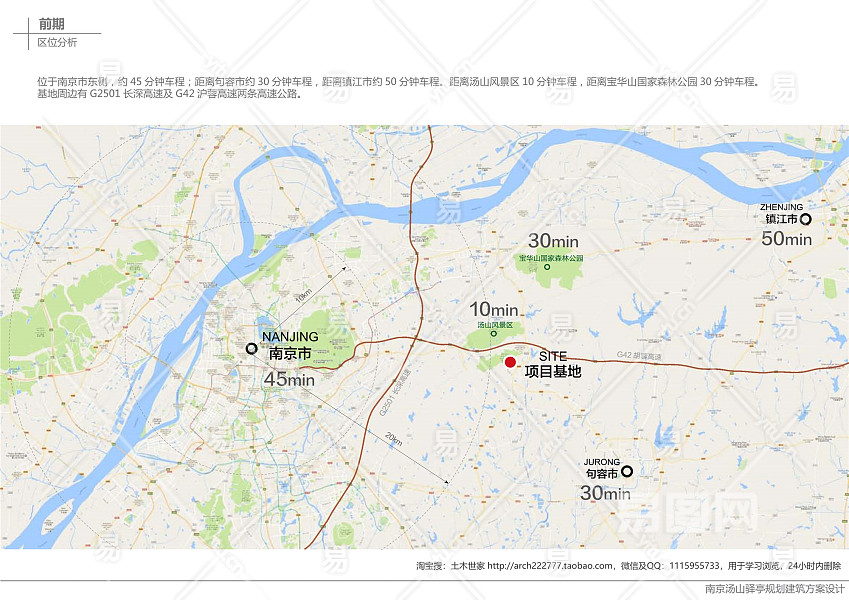Click the 宝华山国家森林公园 map label

551,258
